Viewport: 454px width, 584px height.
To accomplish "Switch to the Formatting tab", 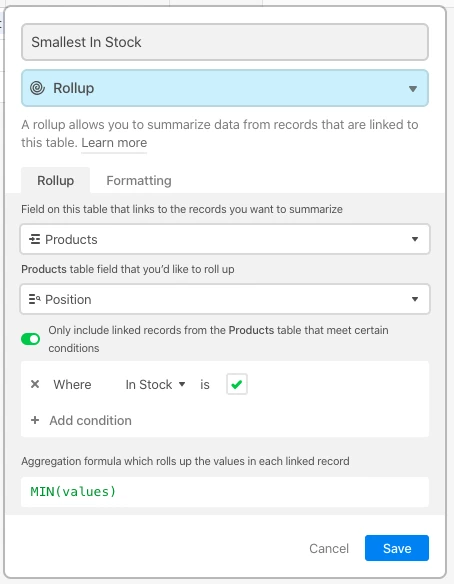I will (x=139, y=181).
